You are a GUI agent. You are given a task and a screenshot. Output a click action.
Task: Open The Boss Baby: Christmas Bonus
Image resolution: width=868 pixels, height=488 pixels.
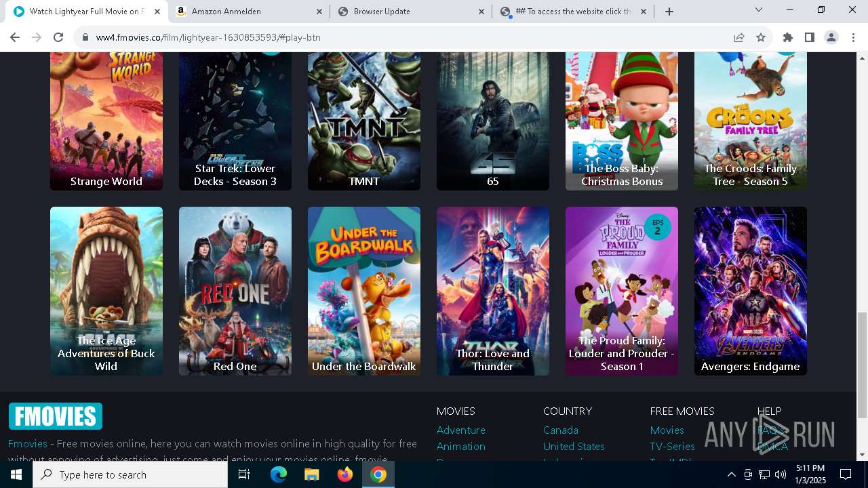click(x=622, y=121)
